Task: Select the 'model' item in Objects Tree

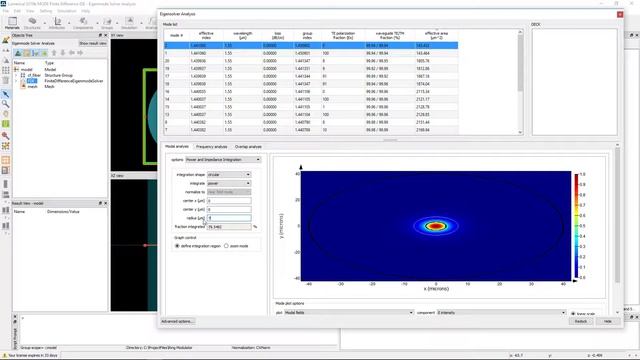Action: click(x=27, y=70)
